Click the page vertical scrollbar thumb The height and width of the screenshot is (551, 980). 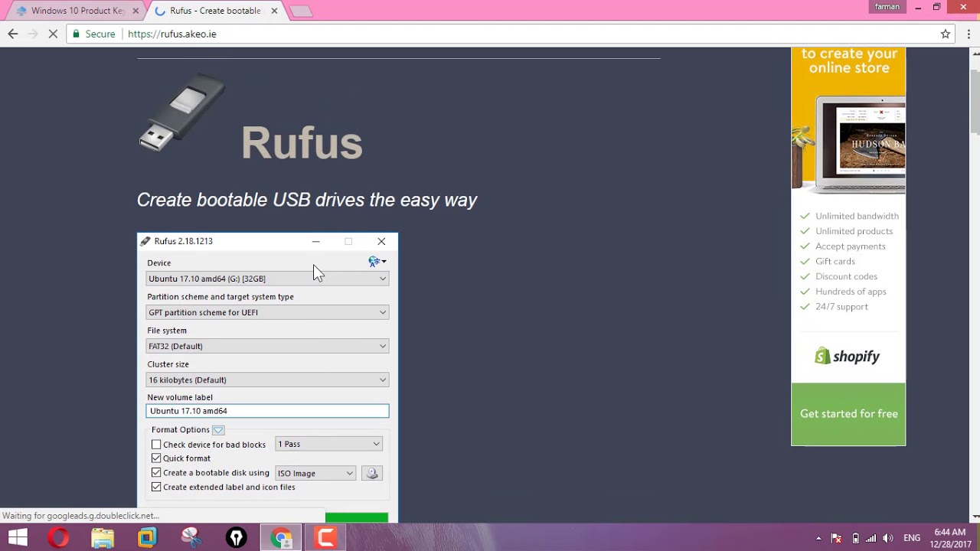click(975, 101)
